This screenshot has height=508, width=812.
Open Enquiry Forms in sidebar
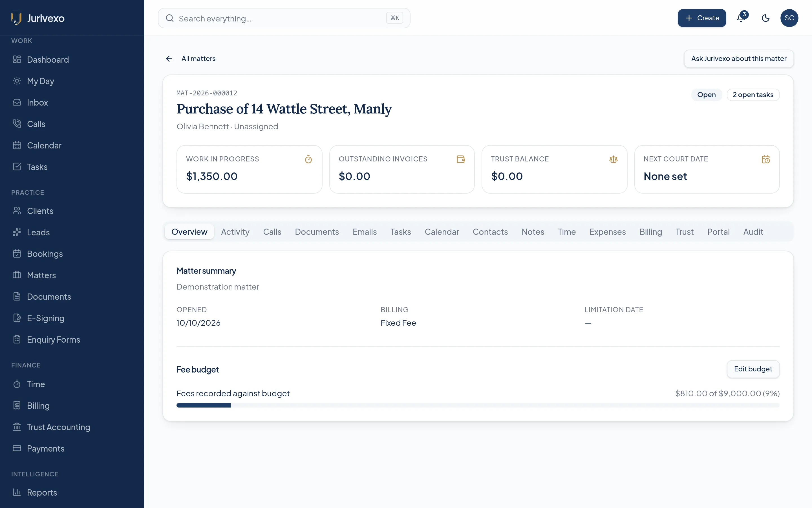click(x=72, y=340)
